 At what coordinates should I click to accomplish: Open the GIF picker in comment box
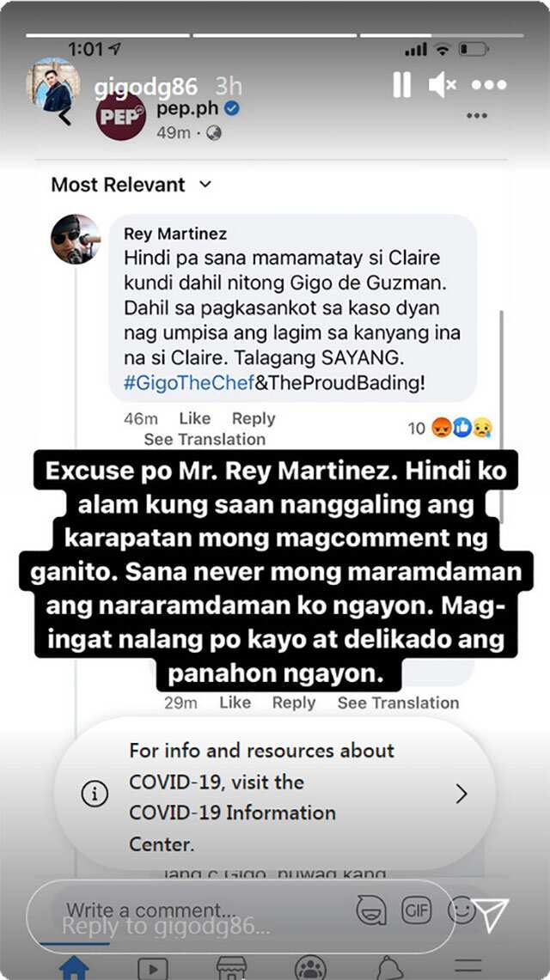click(x=416, y=910)
